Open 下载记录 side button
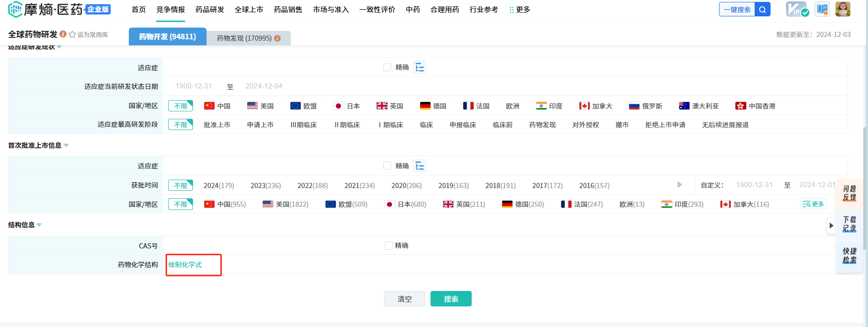Screen dimensions: 868x327 [849, 224]
